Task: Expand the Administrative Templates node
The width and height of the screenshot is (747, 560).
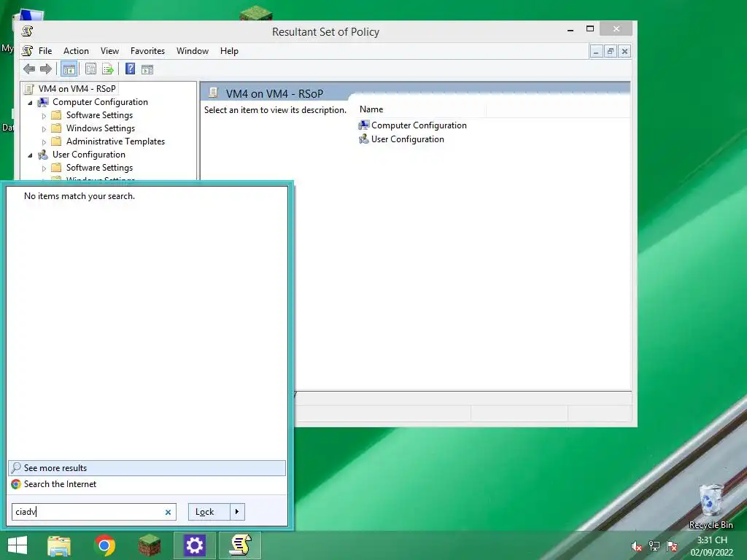Action: [x=44, y=142]
